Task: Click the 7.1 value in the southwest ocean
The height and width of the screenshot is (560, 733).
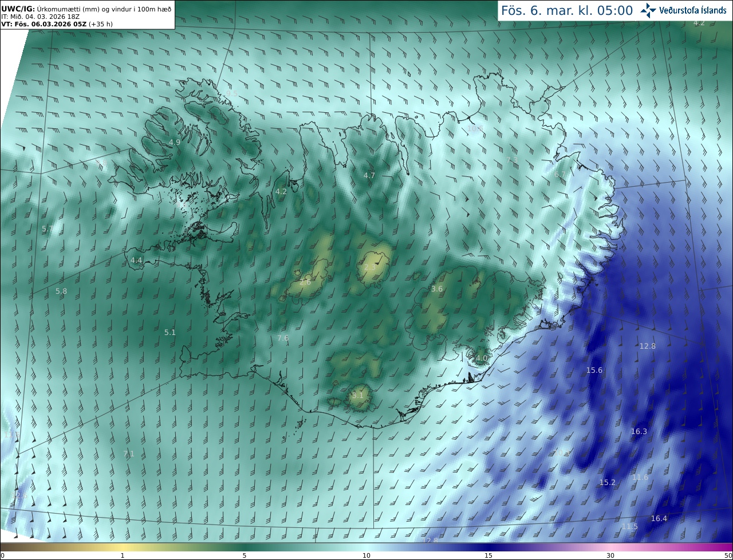Action: [x=129, y=453]
